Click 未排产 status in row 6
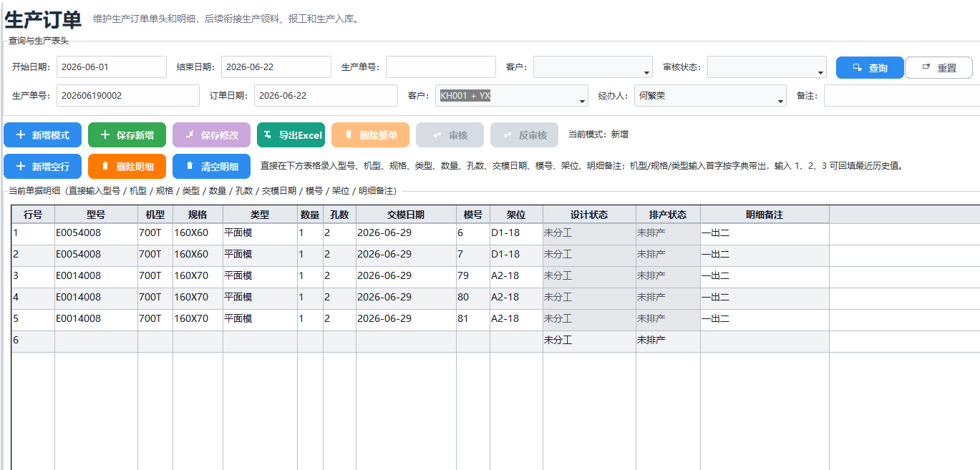980x470 pixels. pyautogui.click(x=668, y=341)
